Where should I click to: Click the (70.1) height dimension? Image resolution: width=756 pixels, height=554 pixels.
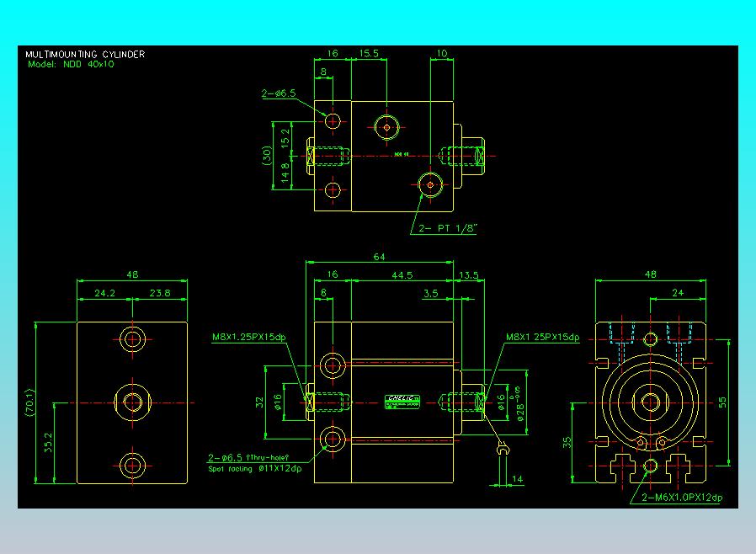tap(30, 402)
